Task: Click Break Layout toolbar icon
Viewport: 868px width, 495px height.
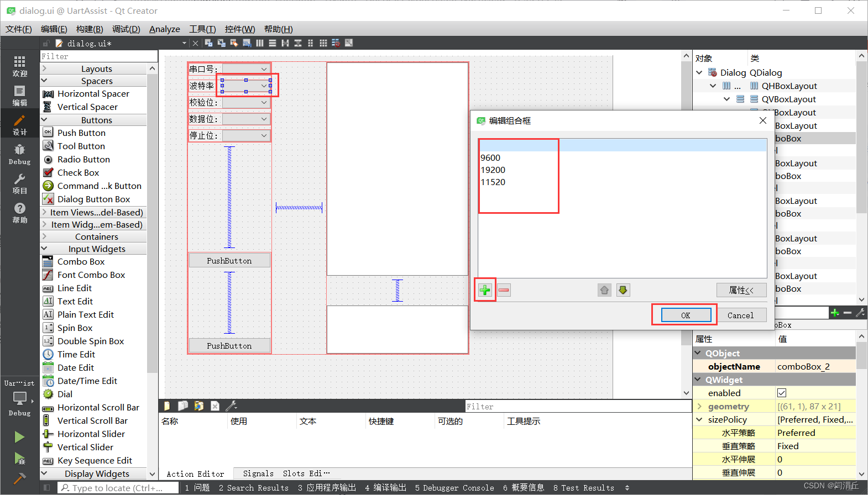Action: 336,43
